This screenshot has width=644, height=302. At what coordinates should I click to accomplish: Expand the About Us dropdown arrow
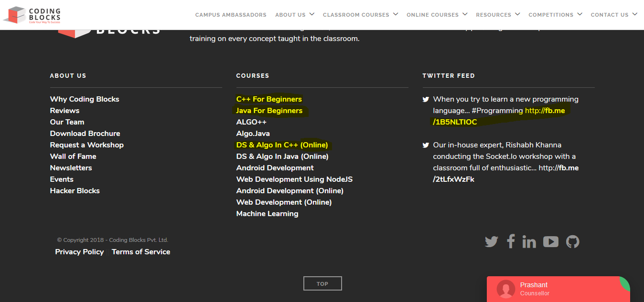point(312,14)
